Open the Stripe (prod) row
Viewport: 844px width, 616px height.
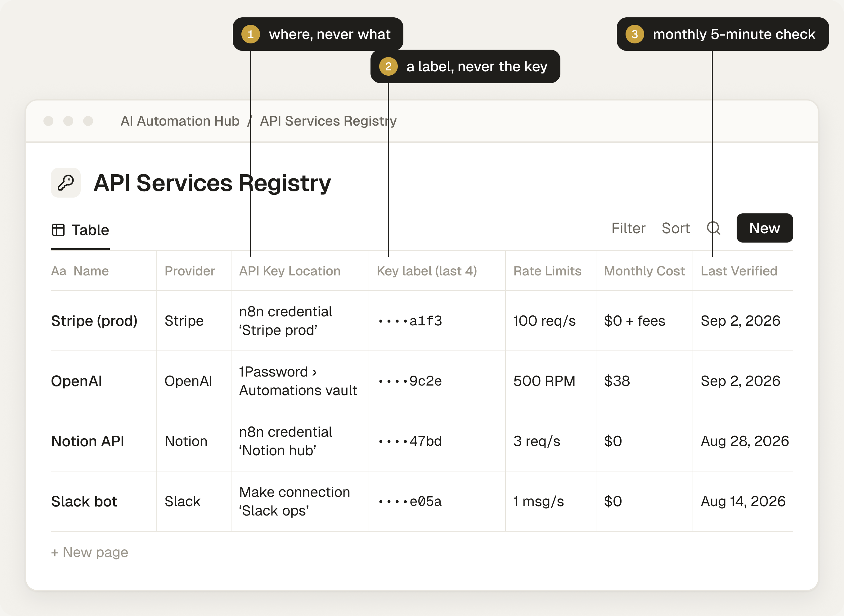pyautogui.click(x=94, y=321)
